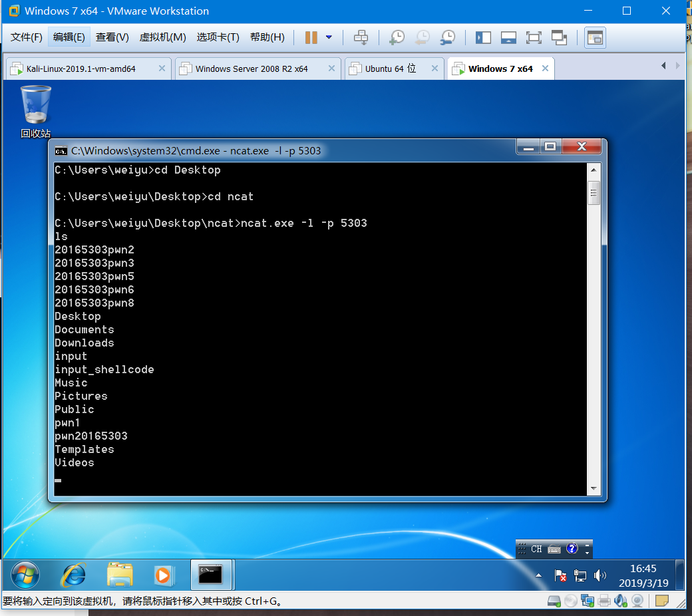Show hidden tray icons arrow
Viewport: 692px width, 616px height.
[538, 575]
